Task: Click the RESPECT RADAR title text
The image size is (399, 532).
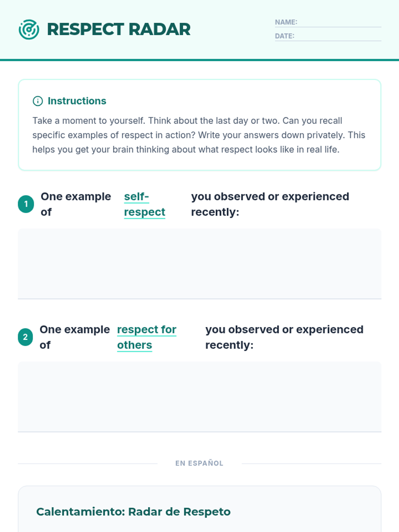Action: click(x=119, y=29)
